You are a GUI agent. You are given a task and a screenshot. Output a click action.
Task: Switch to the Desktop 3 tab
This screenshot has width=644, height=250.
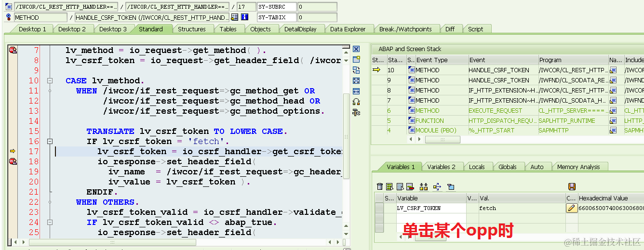113,29
